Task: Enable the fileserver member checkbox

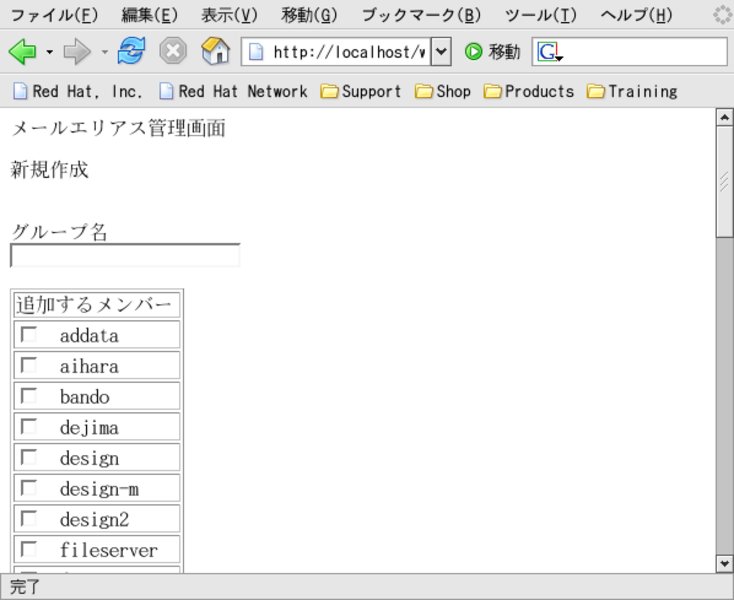Action: [x=29, y=549]
